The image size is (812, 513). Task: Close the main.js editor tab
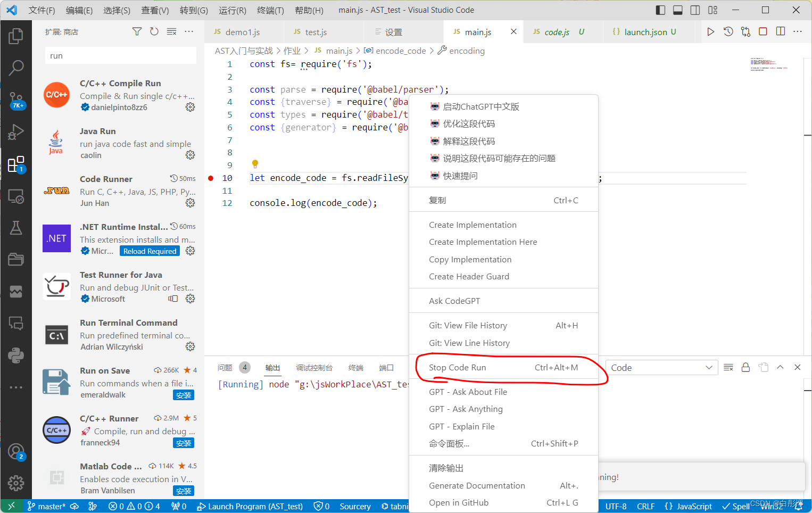[x=513, y=32]
